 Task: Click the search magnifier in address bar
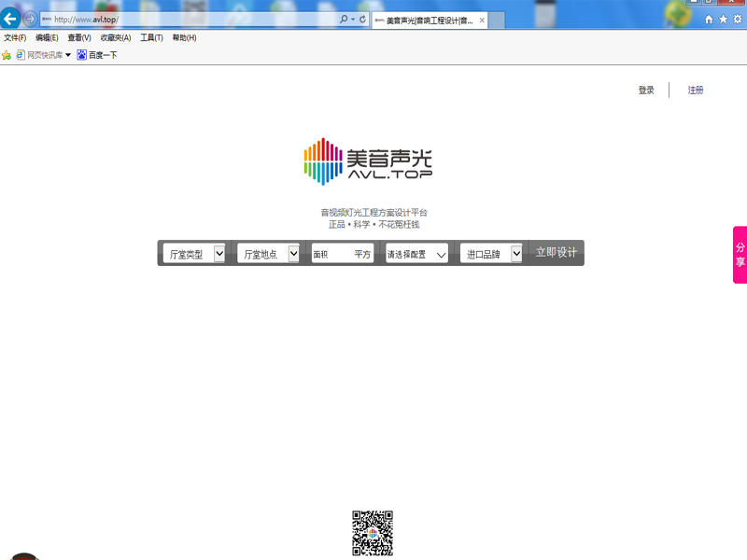pos(344,19)
